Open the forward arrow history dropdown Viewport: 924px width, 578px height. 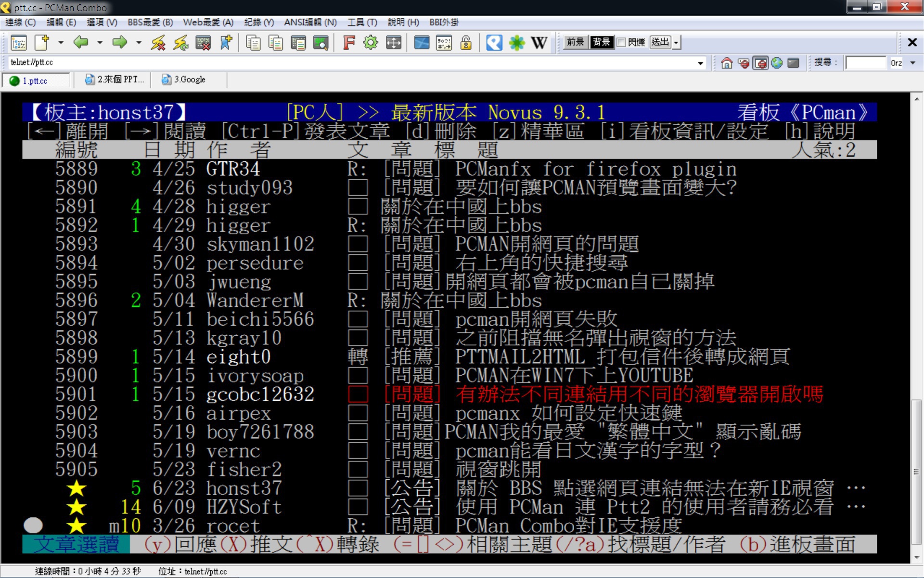[x=139, y=43]
